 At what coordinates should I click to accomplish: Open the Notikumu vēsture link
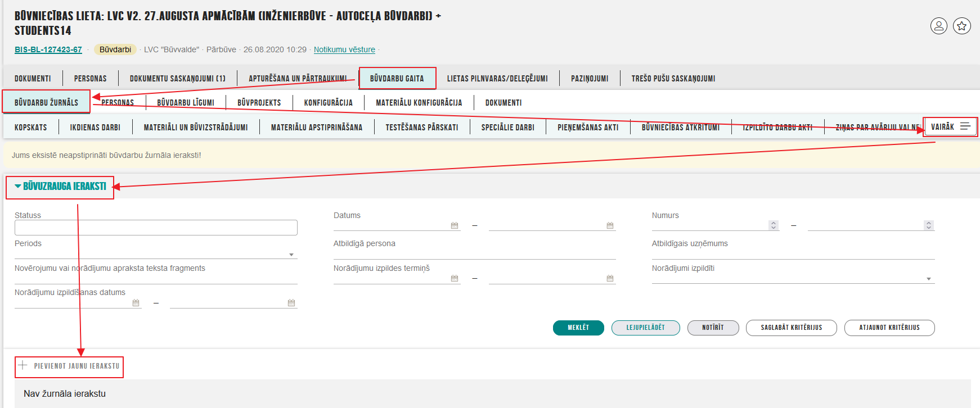[x=344, y=49]
